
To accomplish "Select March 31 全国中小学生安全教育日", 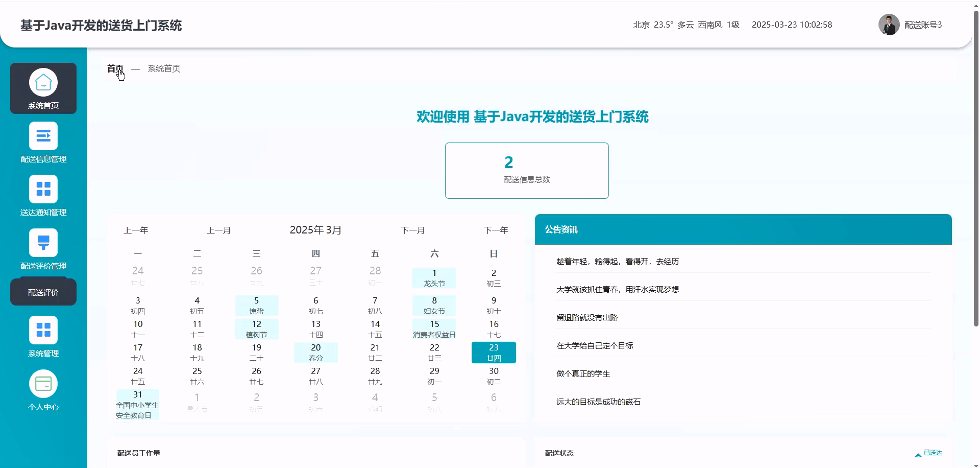I will (138, 405).
